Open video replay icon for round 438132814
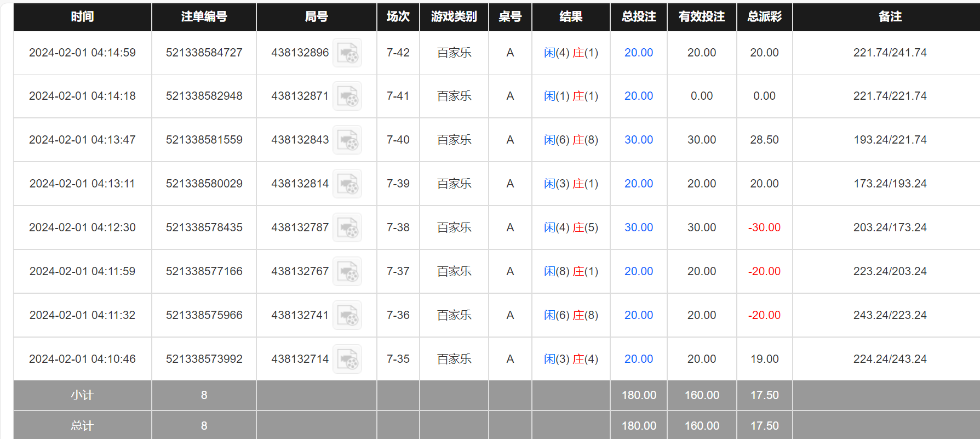Screen dimensions: 980x439 [347, 184]
